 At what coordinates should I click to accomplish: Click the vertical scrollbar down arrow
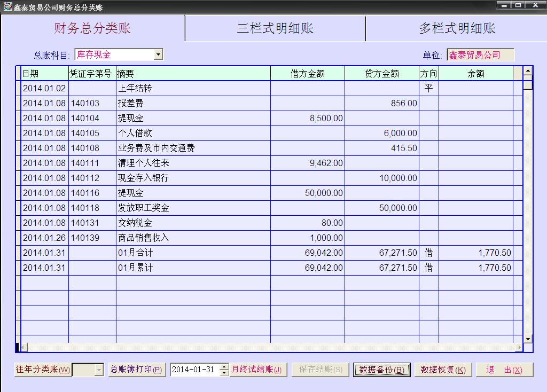pyautogui.click(x=528, y=339)
